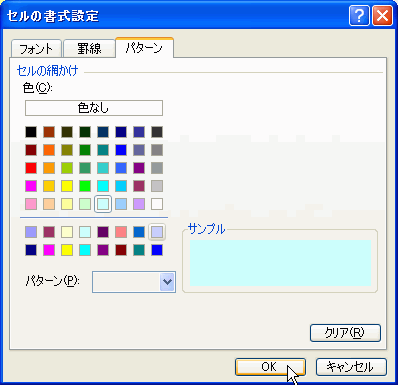Click the クリア(R) button
The width and height of the screenshot is (398, 385).
345,333
